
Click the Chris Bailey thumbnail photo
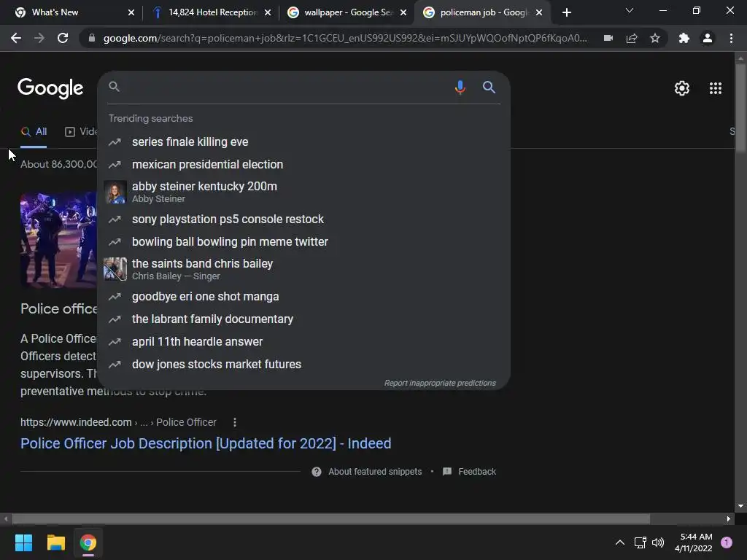[x=115, y=269]
